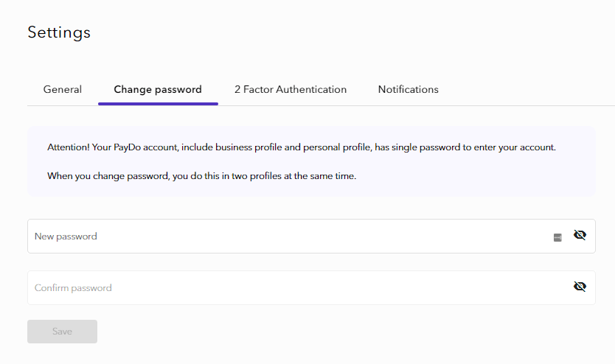Click the Attention notice about PayDo account

301,147
